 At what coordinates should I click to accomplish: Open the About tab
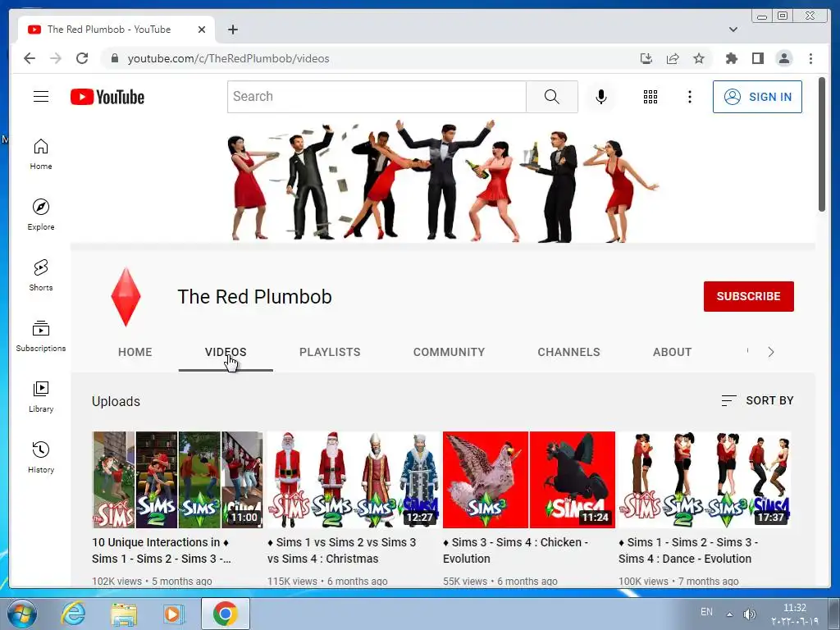673,352
